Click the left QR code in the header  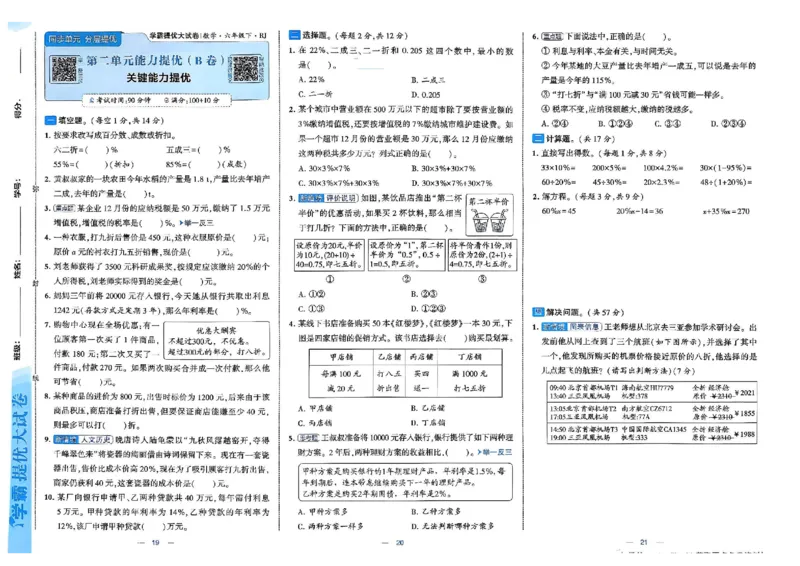click(64, 69)
